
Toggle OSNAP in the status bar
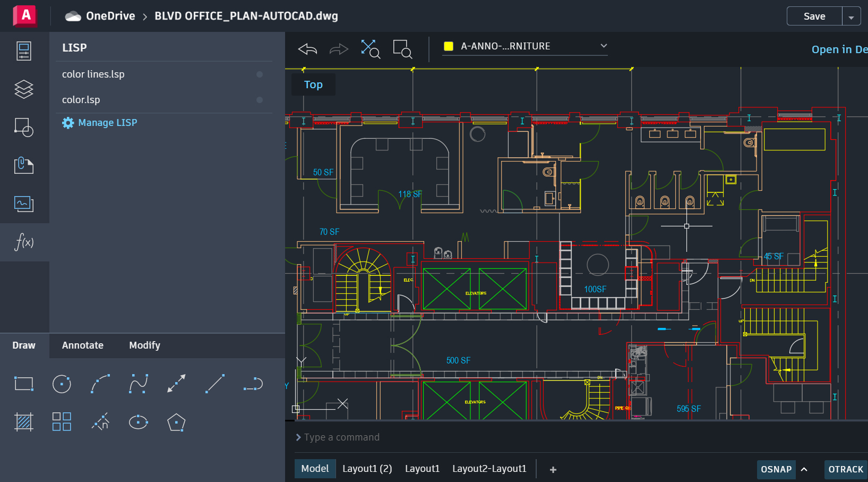click(x=776, y=469)
